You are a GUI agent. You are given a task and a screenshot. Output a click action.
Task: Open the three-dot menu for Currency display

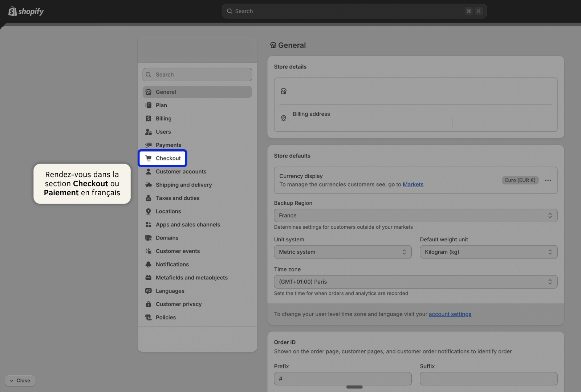tap(548, 180)
